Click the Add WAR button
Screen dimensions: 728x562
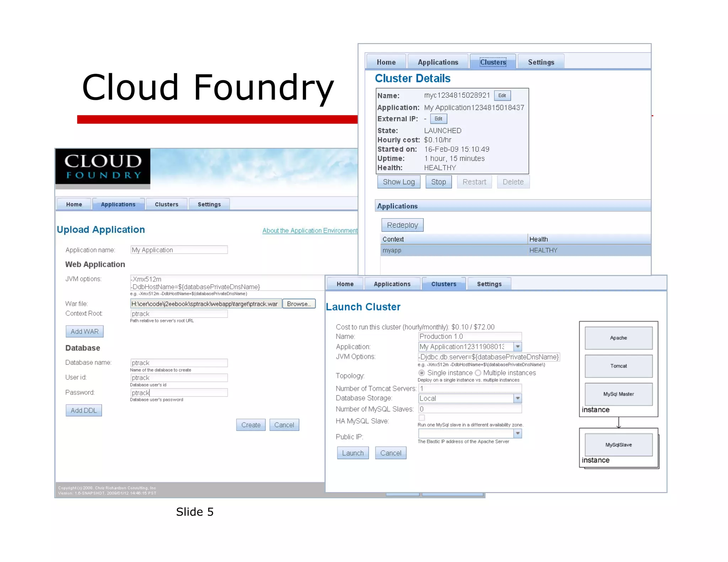tap(85, 331)
